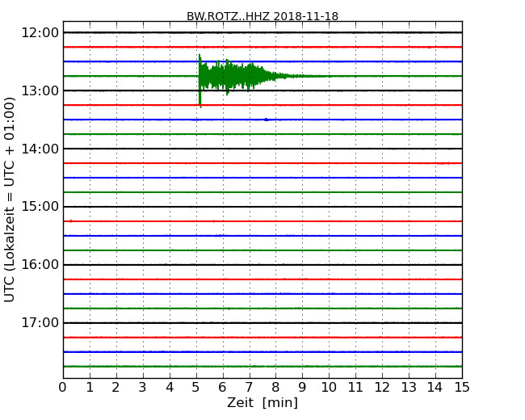Click the x-axis tick label 15
Image resolution: width=525 pixels, height=420 pixels.
coord(462,388)
